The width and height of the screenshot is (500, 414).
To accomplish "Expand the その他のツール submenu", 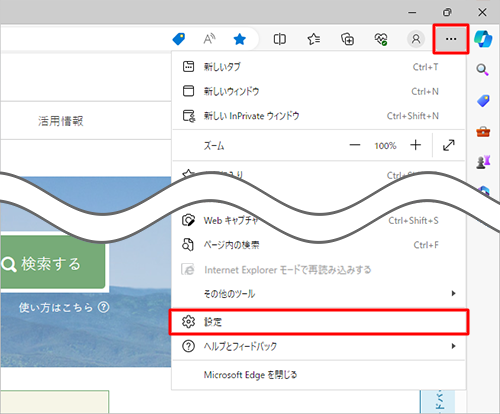I will coord(318,294).
